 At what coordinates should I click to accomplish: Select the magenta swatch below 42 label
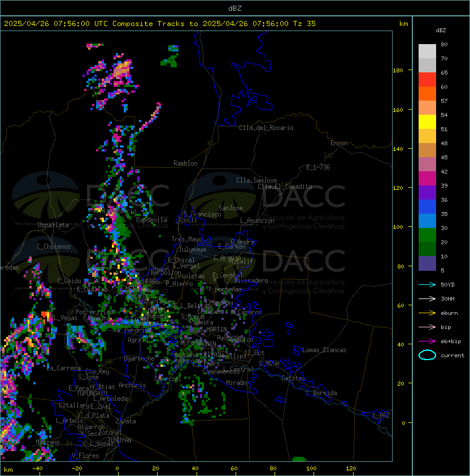427,179
